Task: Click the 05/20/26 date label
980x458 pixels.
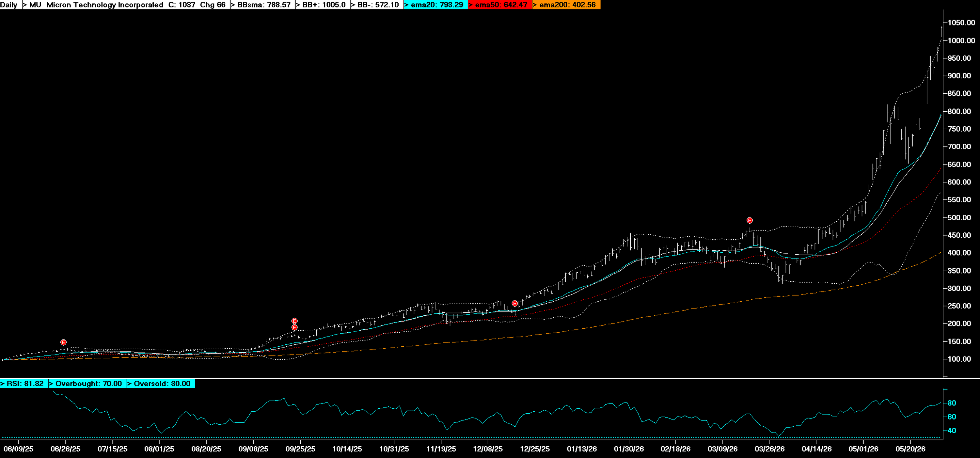Action: tap(910, 449)
